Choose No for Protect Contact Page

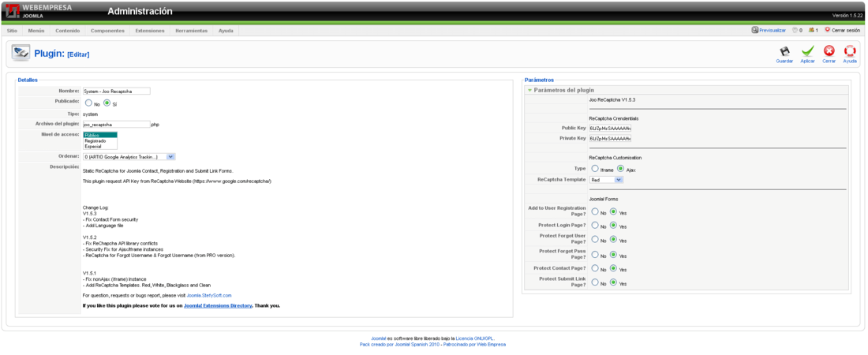pos(594,268)
